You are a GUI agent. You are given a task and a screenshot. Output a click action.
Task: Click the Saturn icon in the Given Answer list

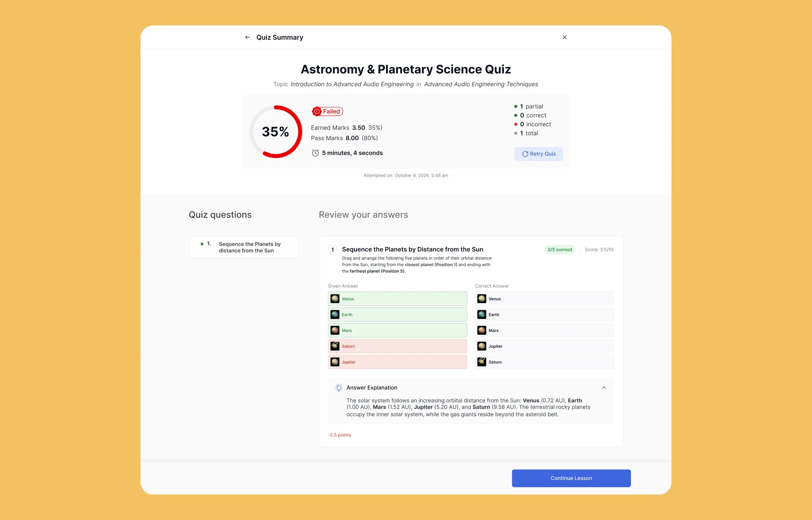[335, 346]
